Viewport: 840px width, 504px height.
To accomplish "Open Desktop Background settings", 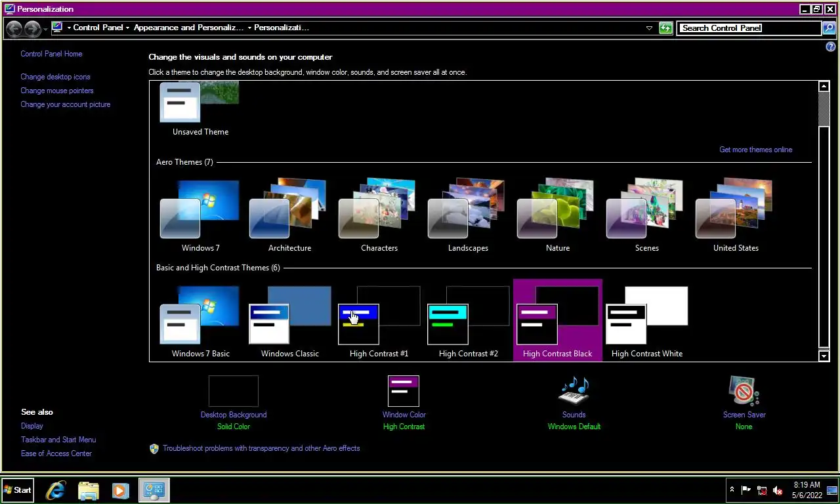I will (234, 402).
